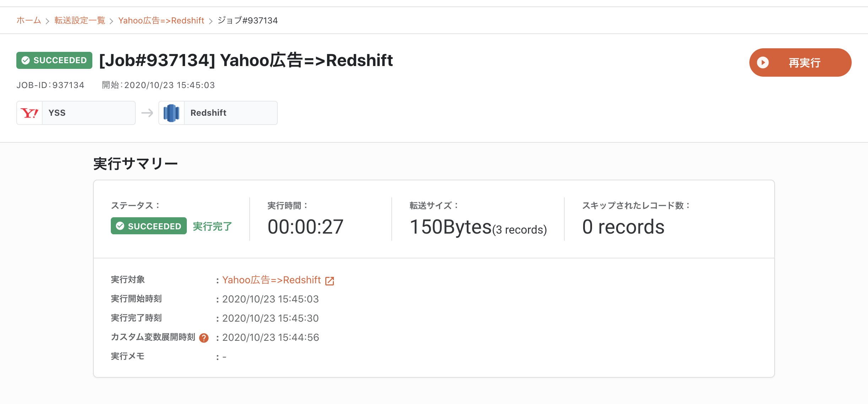This screenshot has width=868, height=404.
Task: Open Yahoo広告=>Redshift breadcrumb link
Action: (x=161, y=21)
